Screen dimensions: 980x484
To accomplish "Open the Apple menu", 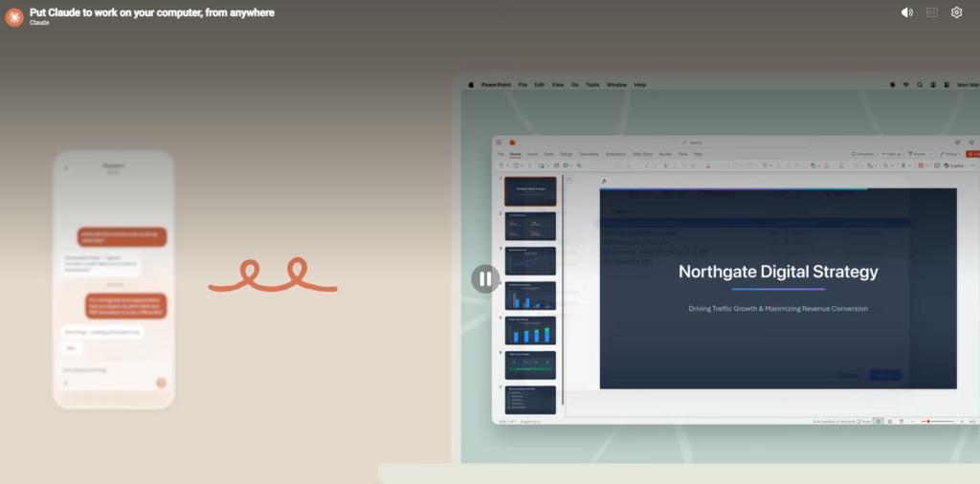I will coord(471,85).
